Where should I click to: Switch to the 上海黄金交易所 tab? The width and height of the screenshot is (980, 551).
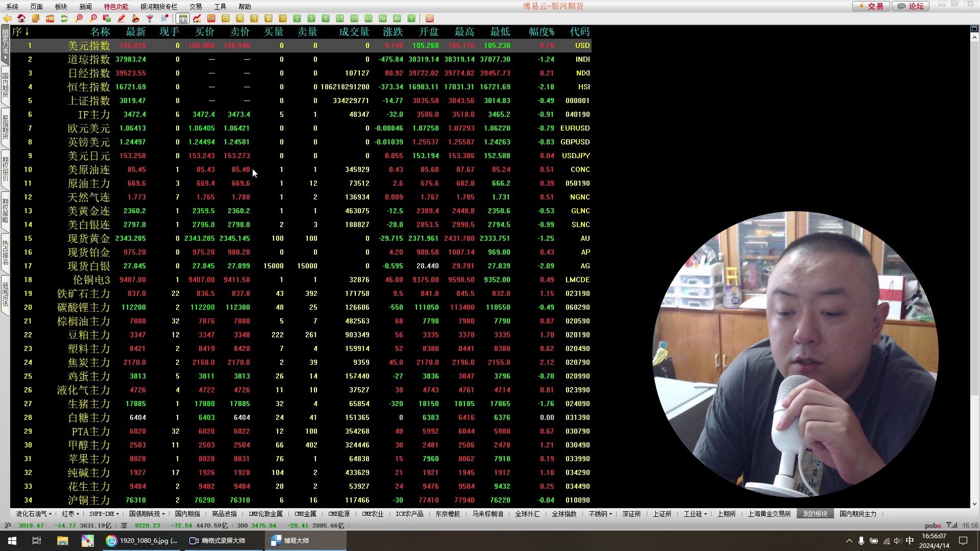pos(769,514)
